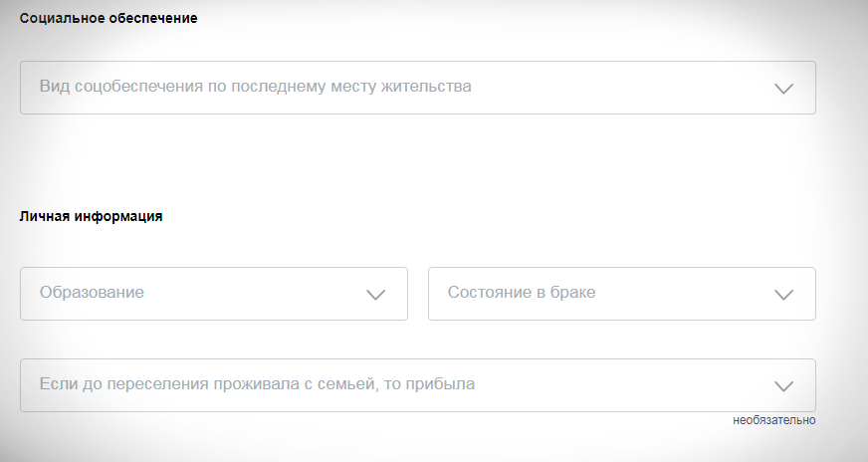Click the empty middle area of the Вид соцобеспечения field
Viewport: 868px width, 462px height.
click(x=617, y=88)
